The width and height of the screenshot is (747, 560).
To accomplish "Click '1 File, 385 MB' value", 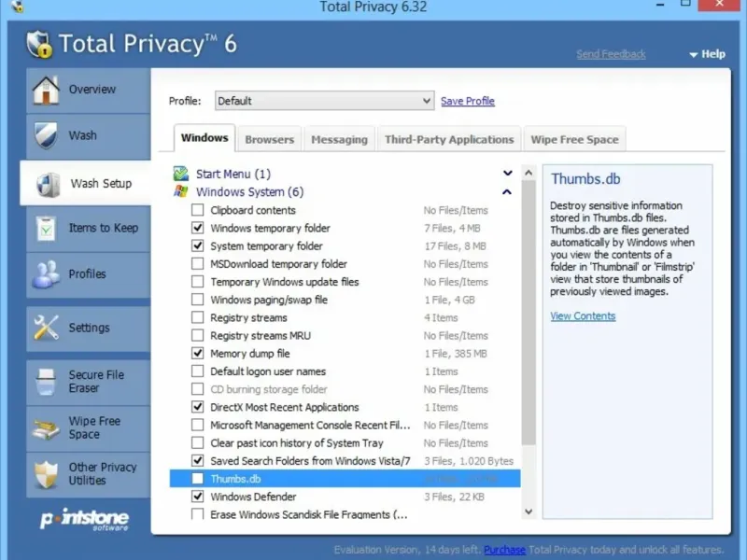I will 456,354.
